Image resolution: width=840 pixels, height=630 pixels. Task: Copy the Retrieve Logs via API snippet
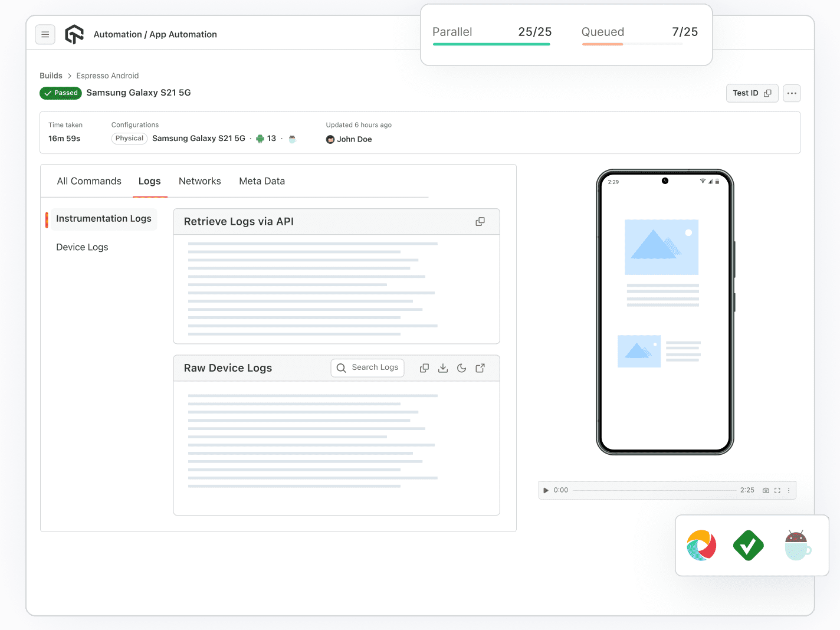coord(480,221)
